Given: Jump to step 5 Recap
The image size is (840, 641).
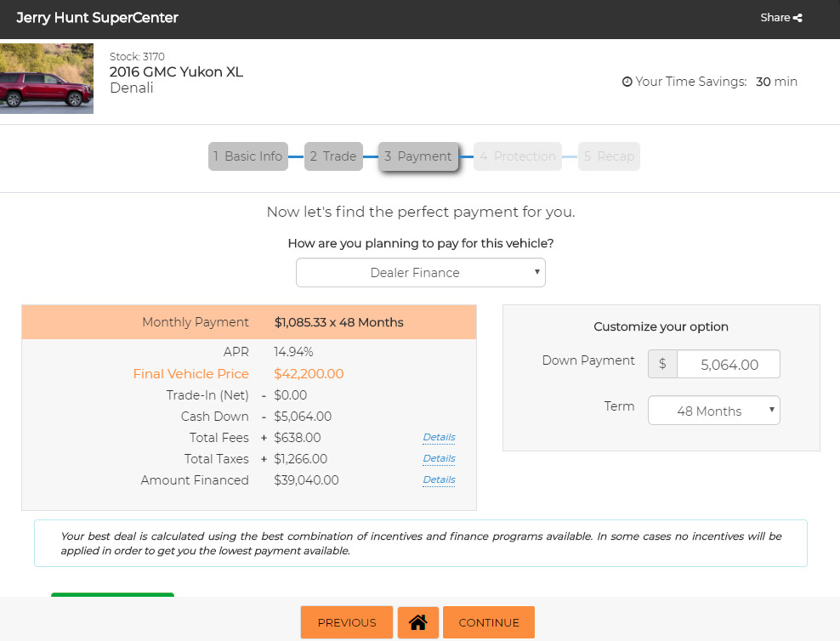Looking at the screenshot, I should (609, 156).
